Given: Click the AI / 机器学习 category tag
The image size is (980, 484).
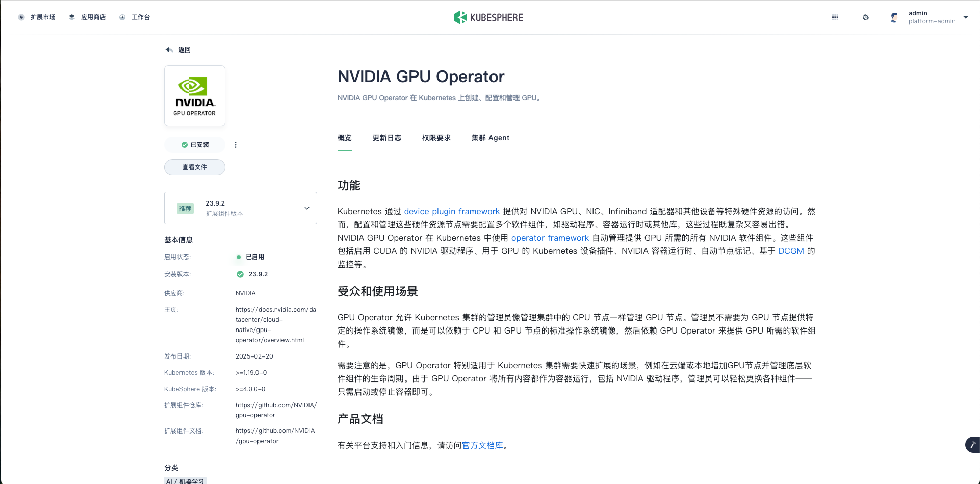Looking at the screenshot, I should (185, 481).
